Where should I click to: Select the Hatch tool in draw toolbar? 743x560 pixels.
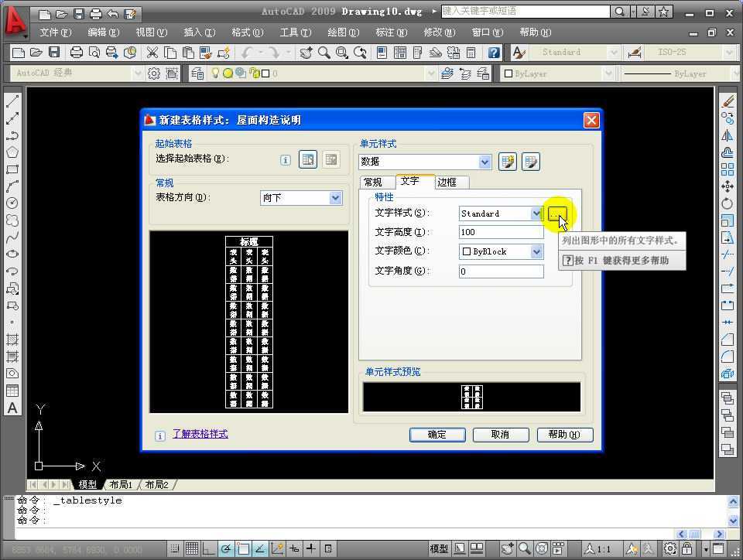click(12, 340)
